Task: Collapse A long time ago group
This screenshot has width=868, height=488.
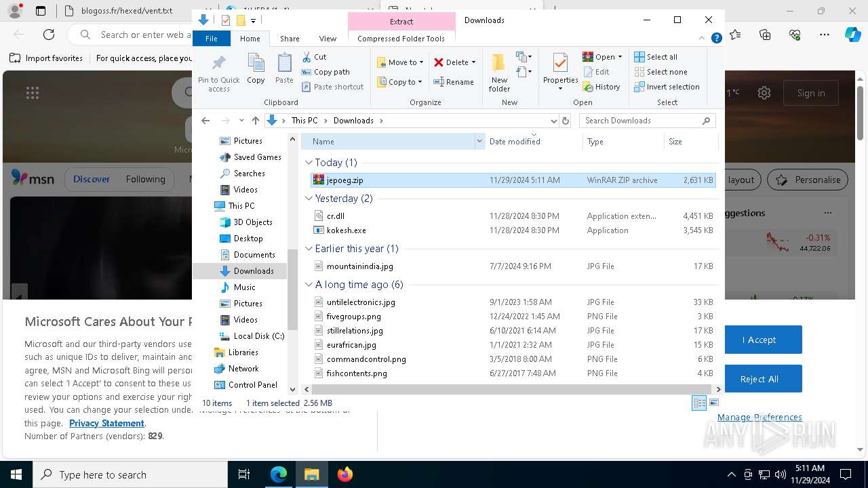Action: 309,285
